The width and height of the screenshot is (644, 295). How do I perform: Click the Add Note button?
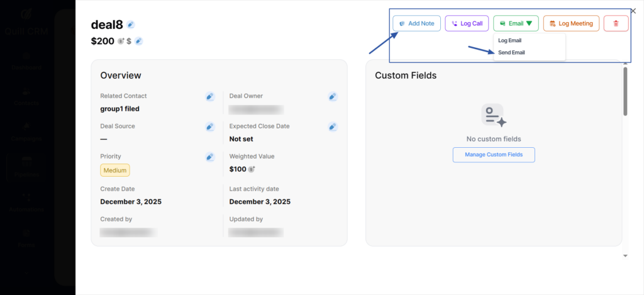click(416, 23)
